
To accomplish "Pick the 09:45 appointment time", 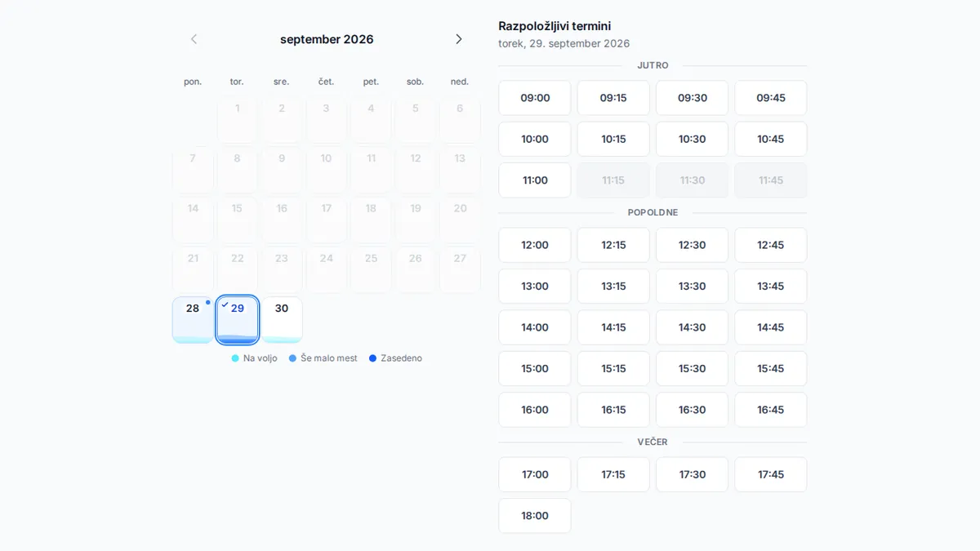I will coord(771,98).
